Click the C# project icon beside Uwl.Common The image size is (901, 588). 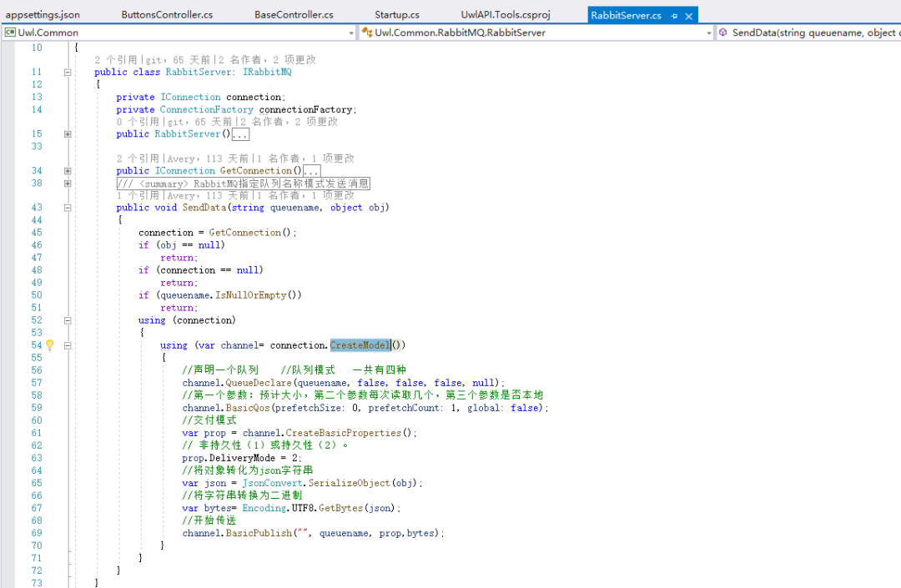pos(10,33)
